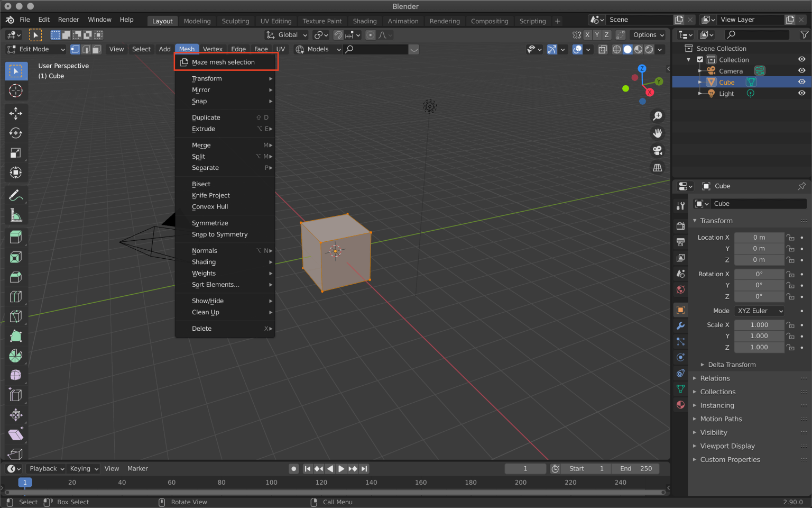The width and height of the screenshot is (812, 508).
Task: Select the Move tool in the left toolbar
Action: tap(16, 113)
